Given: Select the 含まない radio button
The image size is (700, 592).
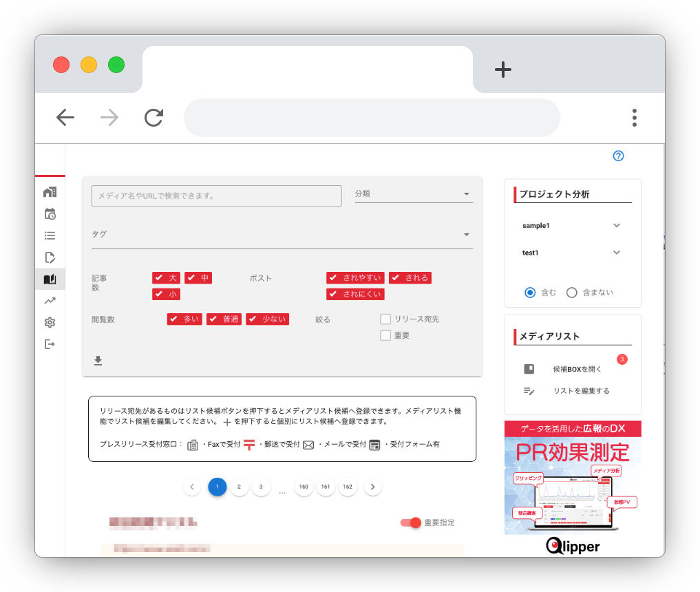Looking at the screenshot, I should (571, 293).
